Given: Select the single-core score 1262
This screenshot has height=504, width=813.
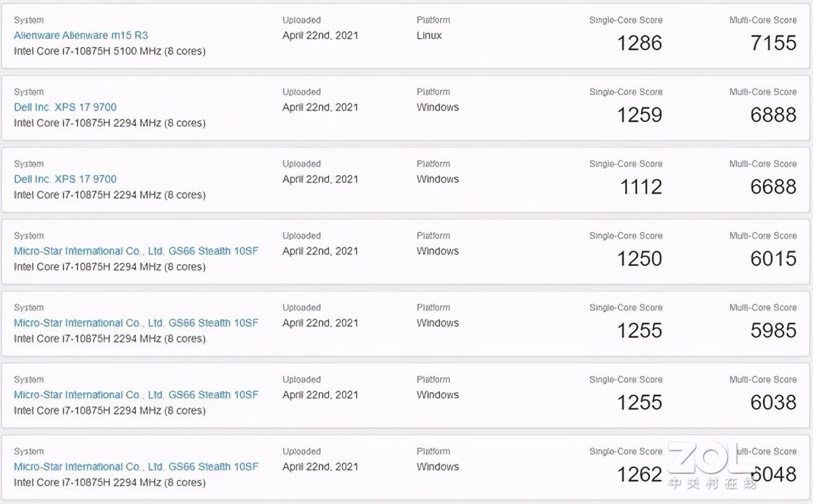Looking at the screenshot, I should [640, 474].
